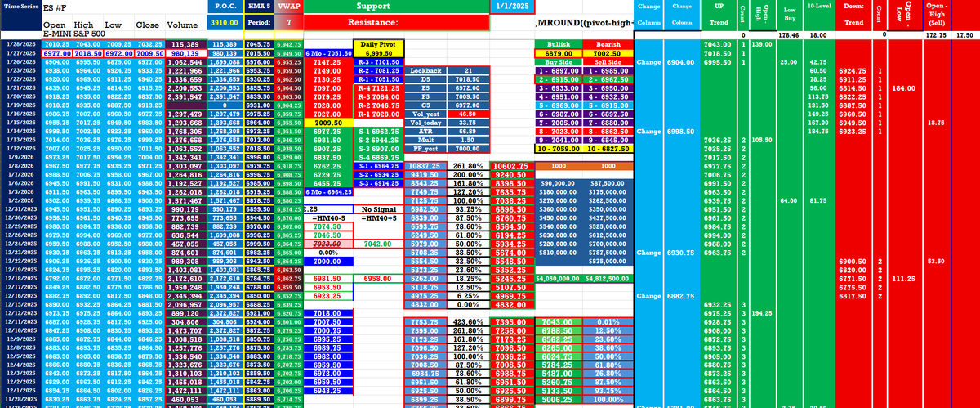
Task: Click the 5 - 6969.00 buy level
Action: tap(557, 105)
